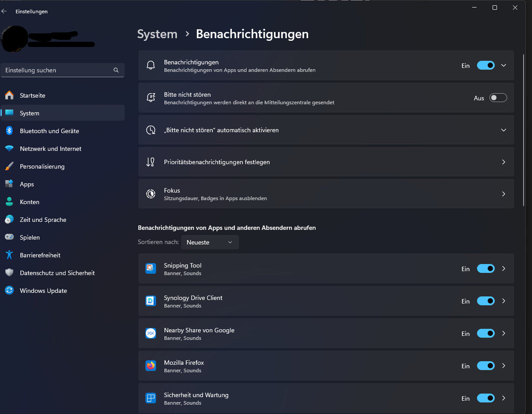This screenshot has width=532, height=414.
Task: Click the Mozilla Firefox app icon
Action: tap(151, 366)
